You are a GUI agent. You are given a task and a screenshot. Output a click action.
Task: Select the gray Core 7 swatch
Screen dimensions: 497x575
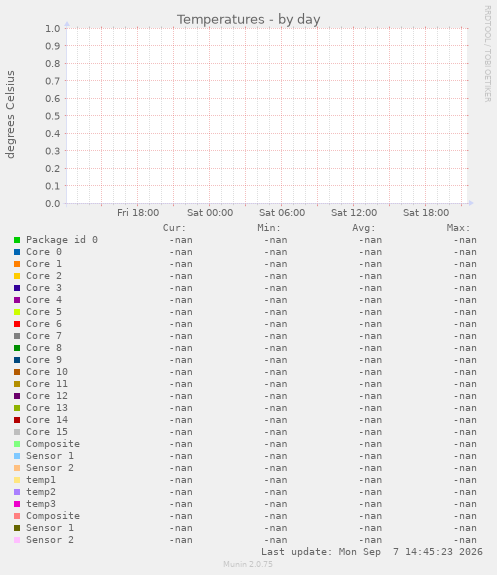pyautogui.click(x=17, y=336)
